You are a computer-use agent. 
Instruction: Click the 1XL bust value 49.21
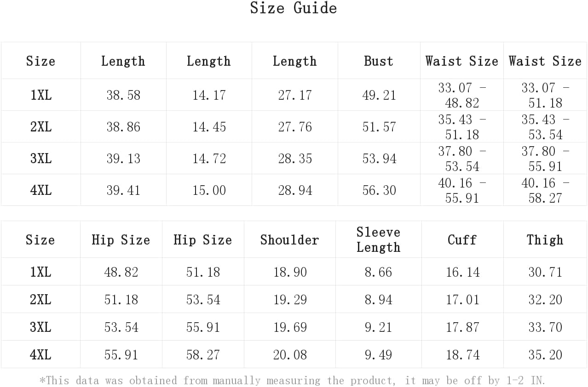point(379,95)
